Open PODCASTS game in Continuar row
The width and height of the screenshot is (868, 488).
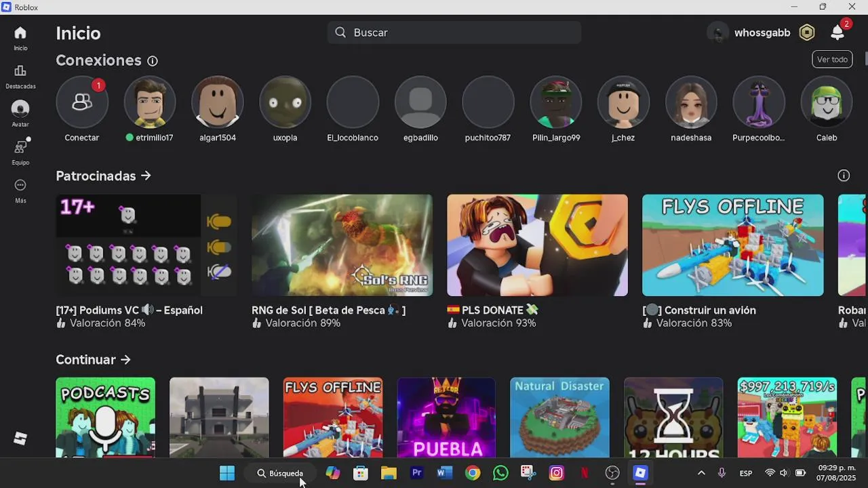coord(105,418)
